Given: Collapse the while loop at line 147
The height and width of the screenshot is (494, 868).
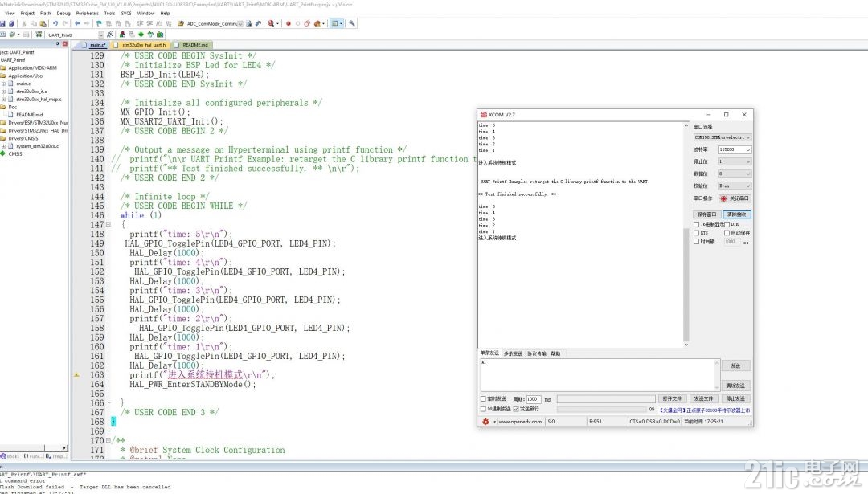Looking at the screenshot, I should coord(108,225).
